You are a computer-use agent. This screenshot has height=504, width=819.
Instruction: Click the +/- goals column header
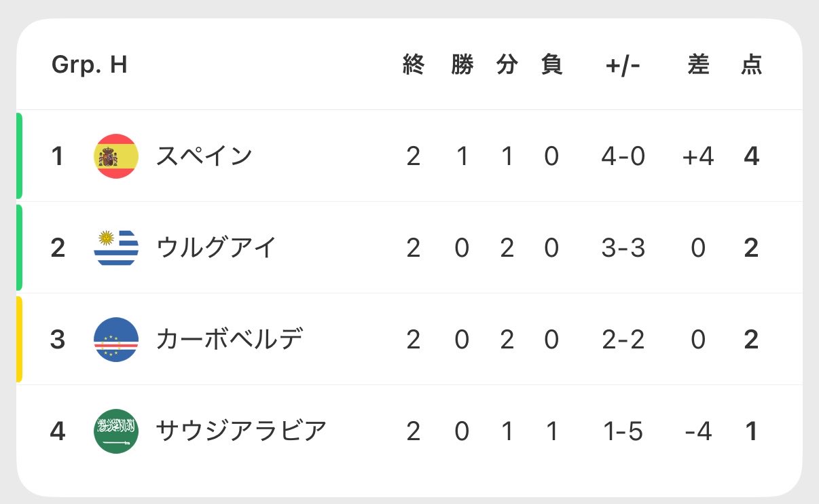click(x=623, y=65)
